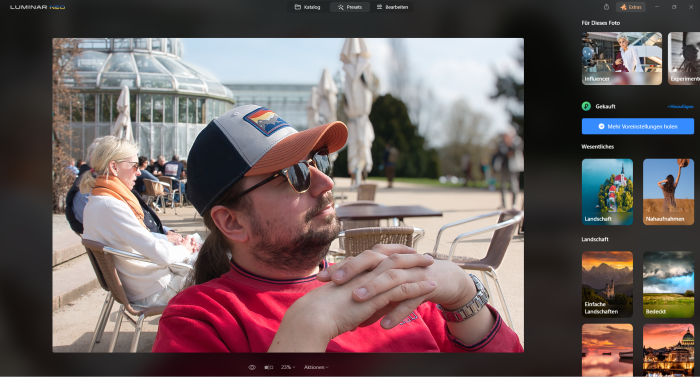The width and height of the screenshot is (700, 377).
Task: Click the Bearbeiten sliders icon
Action: [379, 7]
